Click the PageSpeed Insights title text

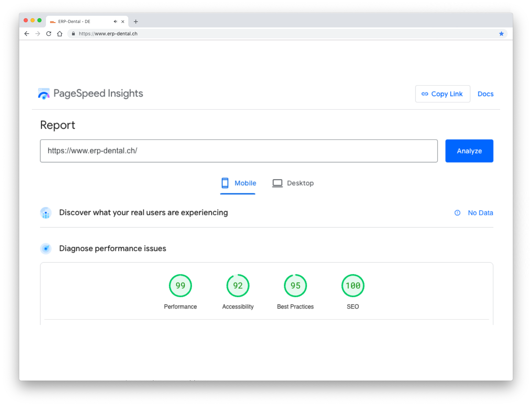pos(98,93)
